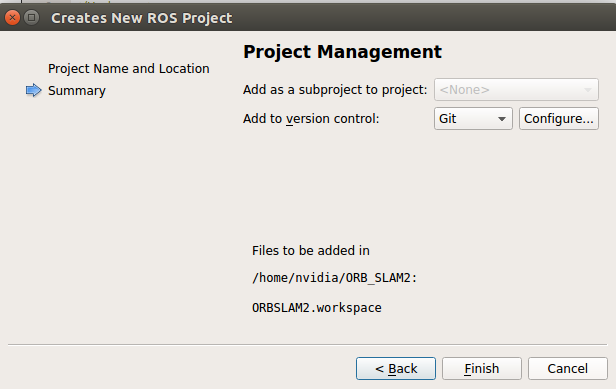This screenshot has height=389, width=616.
Task: Click the grey maximize window button
Action: tap(32, 18)
